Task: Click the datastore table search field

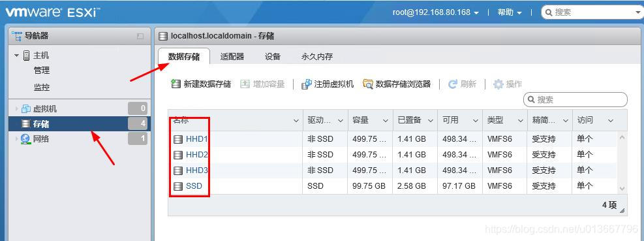Action: (x=575, y=99)
